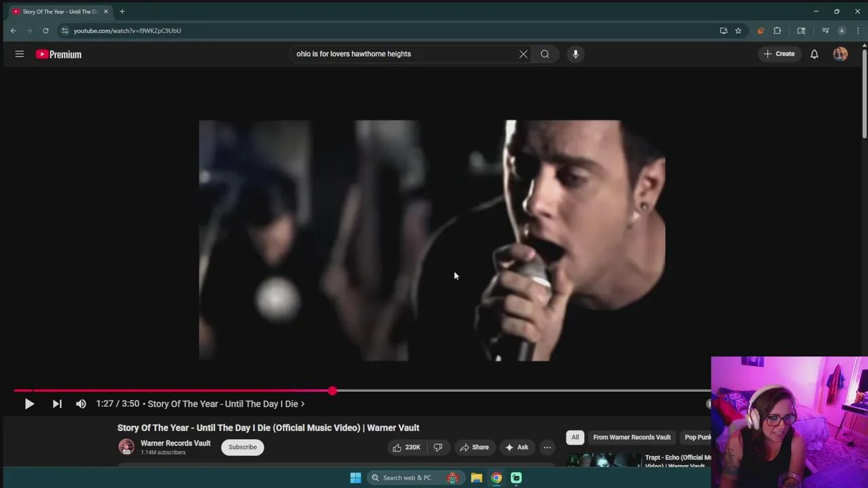The image size is (868, 488).
Task: Like the video with 230K likes
Action: point(406,447)
